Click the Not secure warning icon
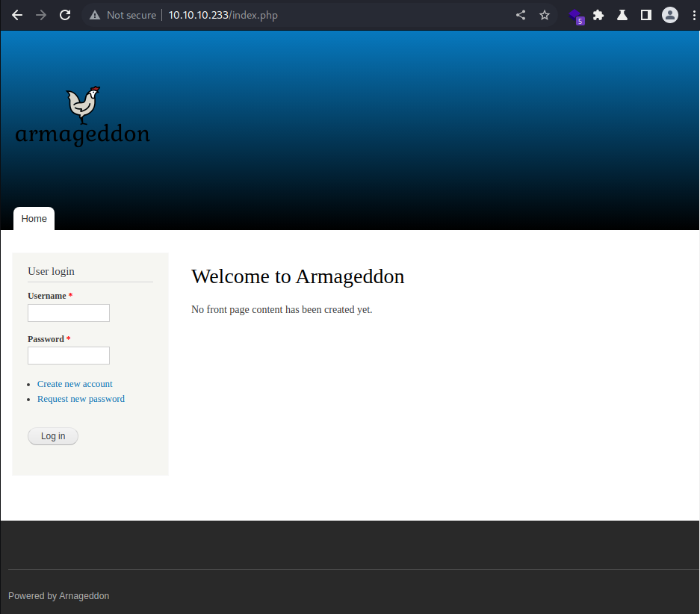Screen dimensions: 700x614 pos(95,15)
